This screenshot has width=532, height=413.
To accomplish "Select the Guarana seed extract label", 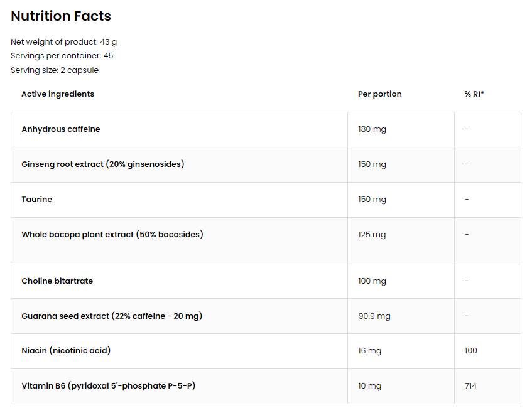I will (111, 316).
